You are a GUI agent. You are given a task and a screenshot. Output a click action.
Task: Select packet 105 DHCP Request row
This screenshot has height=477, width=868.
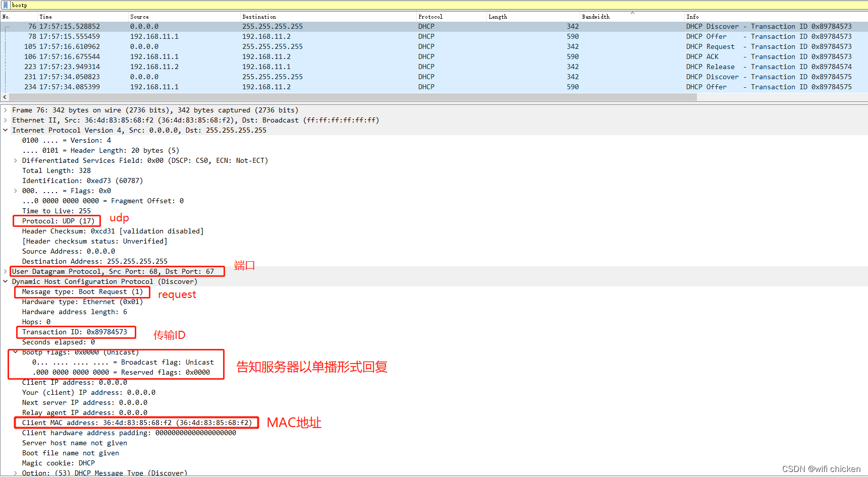[x=434, y=46]
